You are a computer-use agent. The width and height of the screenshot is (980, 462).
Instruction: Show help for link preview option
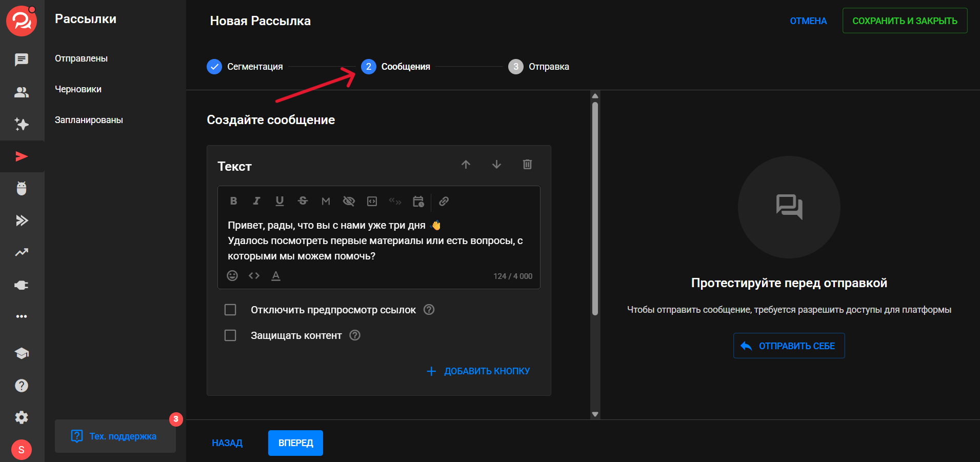point(429,310)
